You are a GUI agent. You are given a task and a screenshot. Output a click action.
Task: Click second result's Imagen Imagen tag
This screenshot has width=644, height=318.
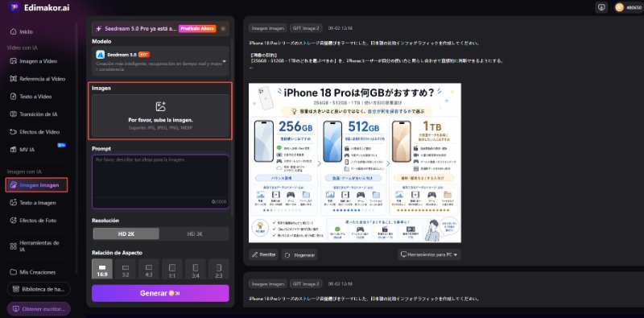268,284
